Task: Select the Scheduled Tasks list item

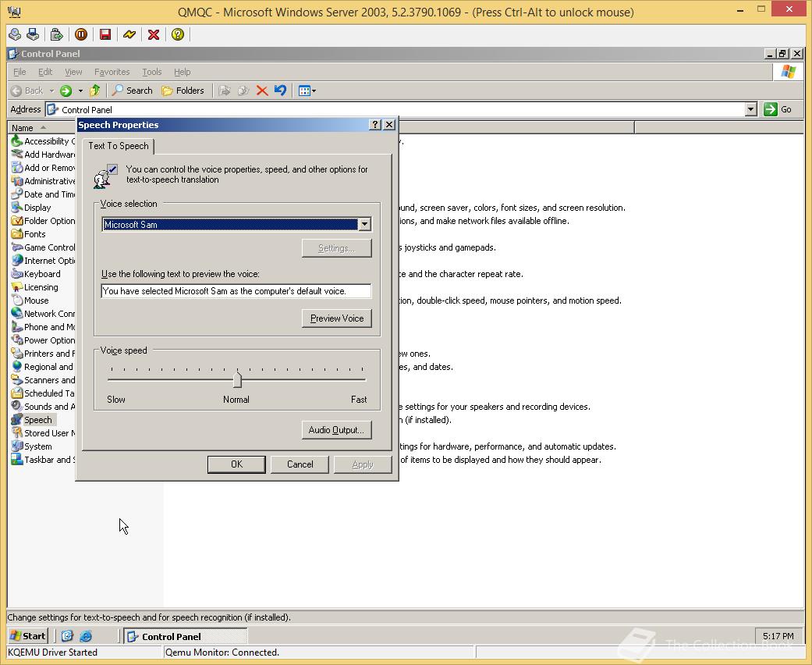Action: pyautogui.click(x=42, y=393)
